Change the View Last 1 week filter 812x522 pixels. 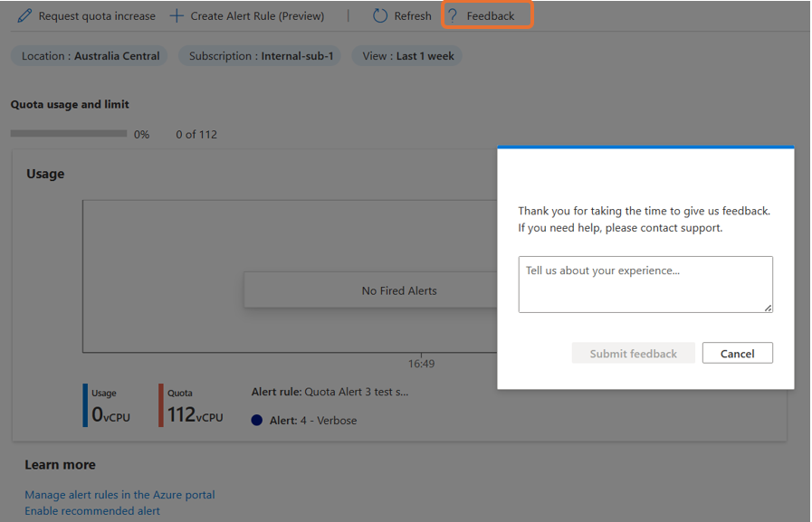click(407, 56)
